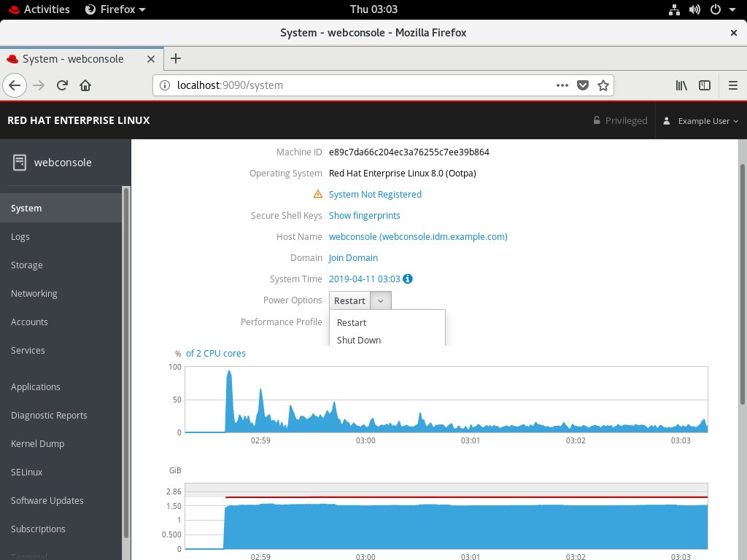Open the Networking page

61,293
